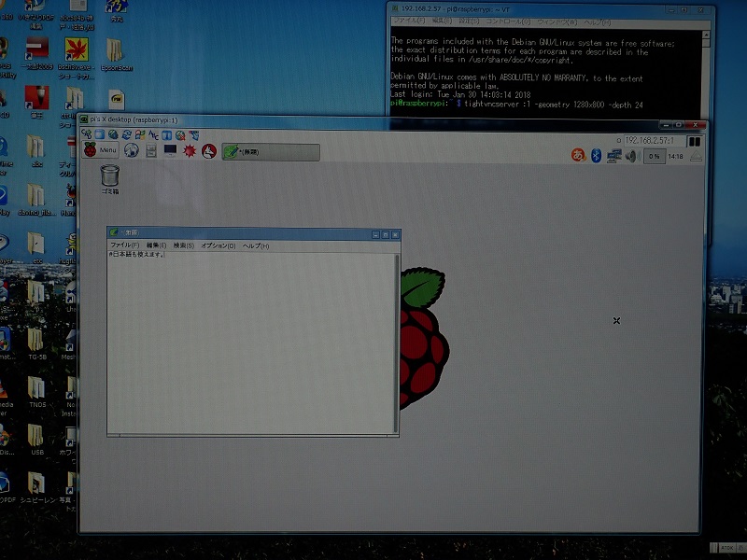Image resolution: width=747 pixels, height=560 pixels.
Task: Click the refresh arrows VNC toolbar icon
Action: tap(126, 134)
